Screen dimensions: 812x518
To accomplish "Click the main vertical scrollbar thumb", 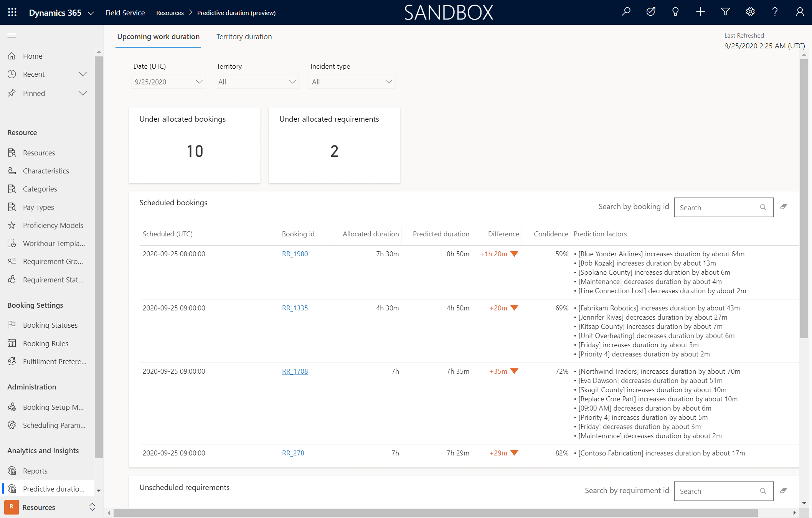I will (x=804, y=199).
